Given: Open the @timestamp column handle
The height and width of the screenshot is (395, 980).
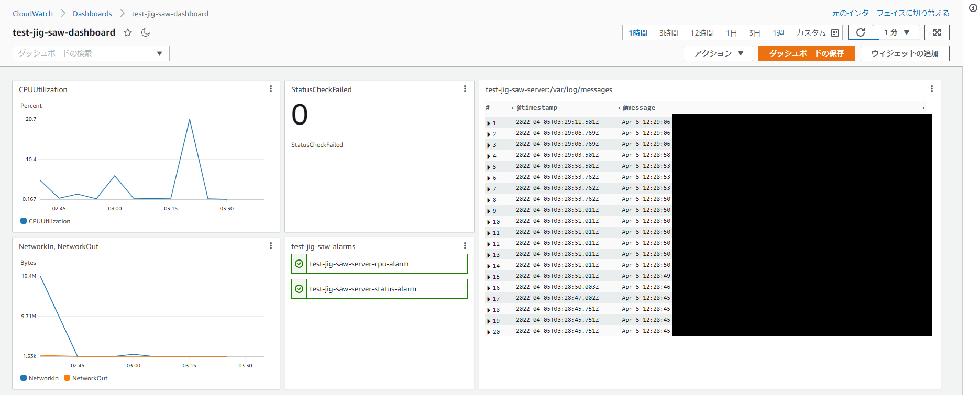Looking at the screenshot, I should point(513,107).
